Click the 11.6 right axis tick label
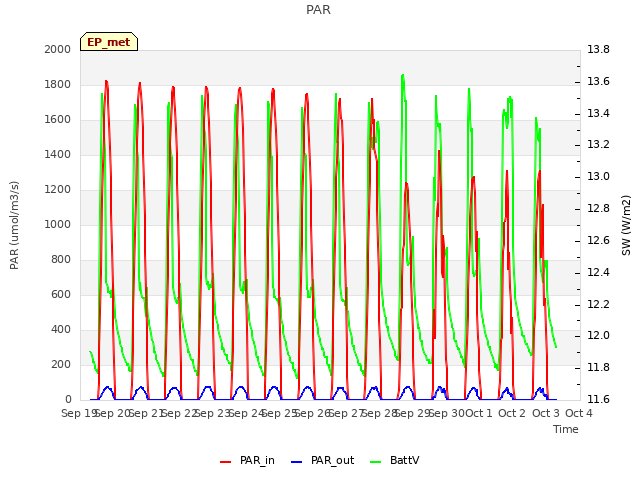This screenshot has height=480, width=640. pyautogui.click(x=598, y=399)
